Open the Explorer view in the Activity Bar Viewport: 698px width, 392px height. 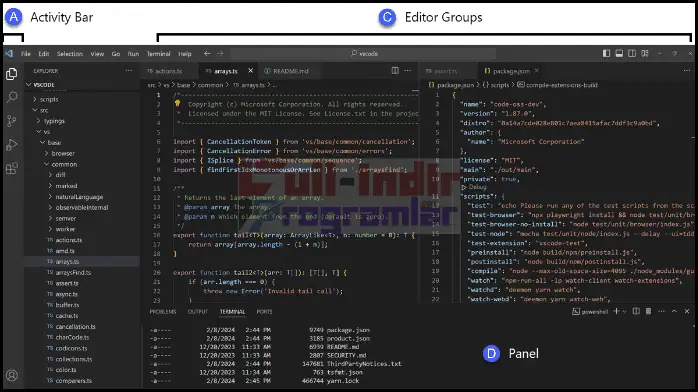click(x=12, y=74)
